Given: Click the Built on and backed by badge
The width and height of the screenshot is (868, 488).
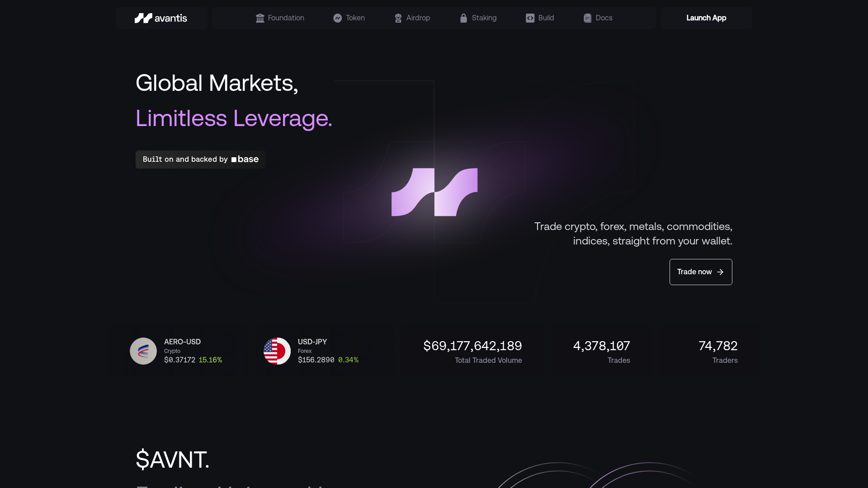Looking at the screenshot, I should pos(200,159).
